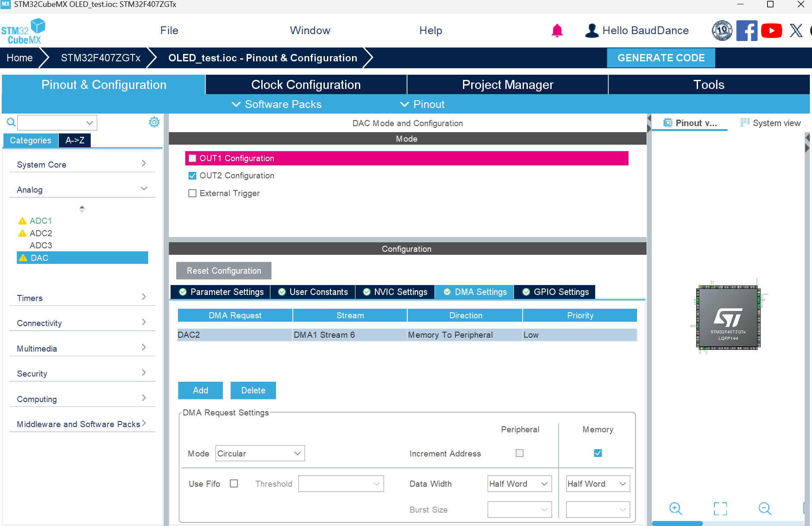
Task: Click the GENERATE CODE button
Action: [661, 58]
